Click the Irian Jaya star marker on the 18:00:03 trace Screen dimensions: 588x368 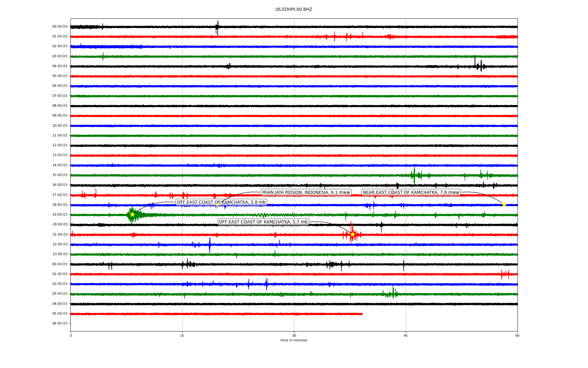pyautogui.click(x=217, y=205)
